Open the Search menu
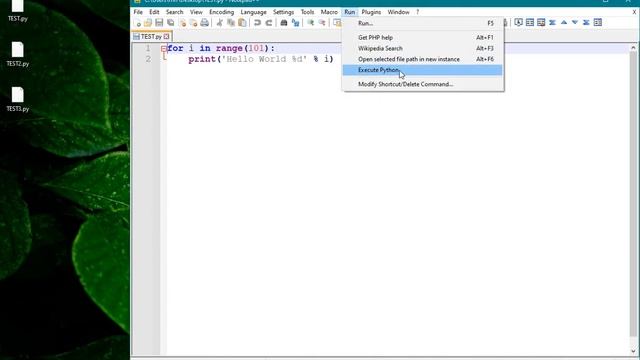The height and width of the screenshot is (360, 640). pos(174,12)
